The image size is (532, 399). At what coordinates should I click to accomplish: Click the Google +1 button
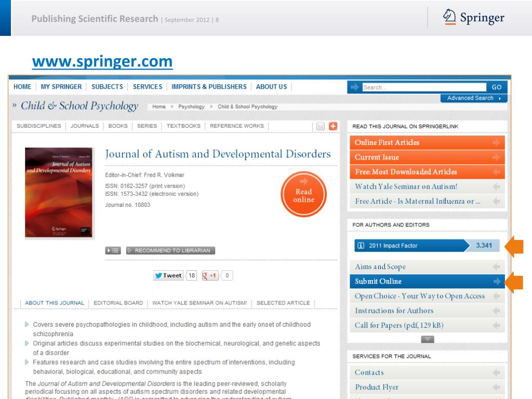click(210, 275)
